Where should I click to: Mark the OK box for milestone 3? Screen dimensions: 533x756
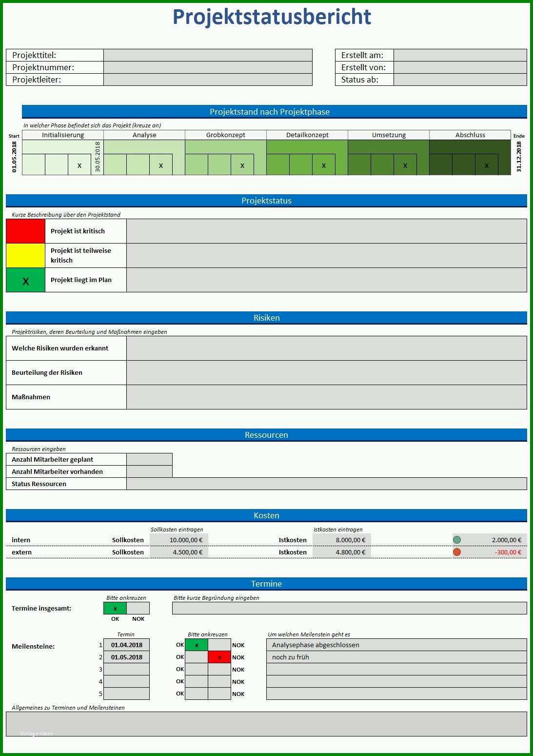click(x=197, y=669)
